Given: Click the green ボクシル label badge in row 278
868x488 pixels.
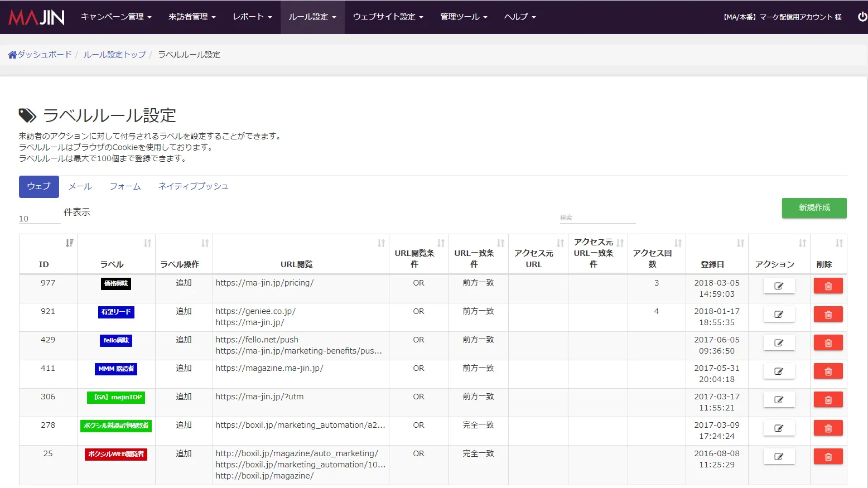Looking at the screenshot, I should [x=116, y=426].
